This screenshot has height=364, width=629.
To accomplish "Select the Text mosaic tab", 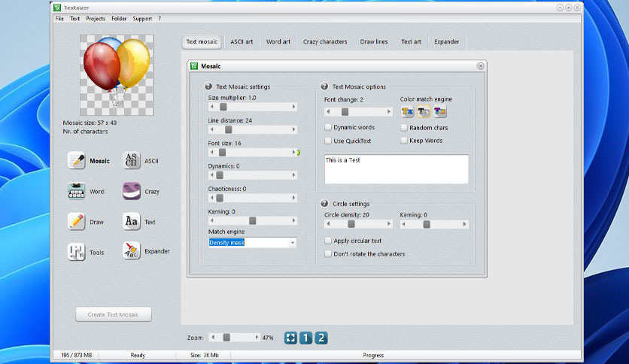I will point(202,41).
